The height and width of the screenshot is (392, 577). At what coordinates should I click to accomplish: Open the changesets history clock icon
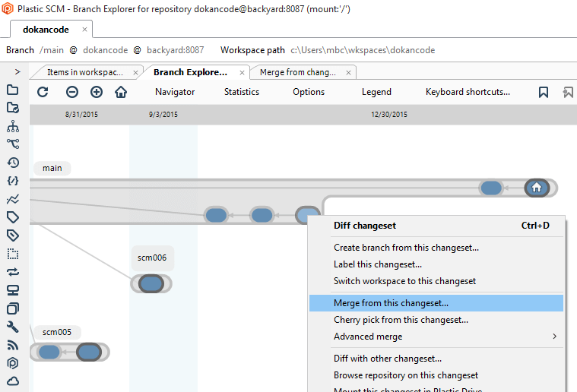point(13,163)
